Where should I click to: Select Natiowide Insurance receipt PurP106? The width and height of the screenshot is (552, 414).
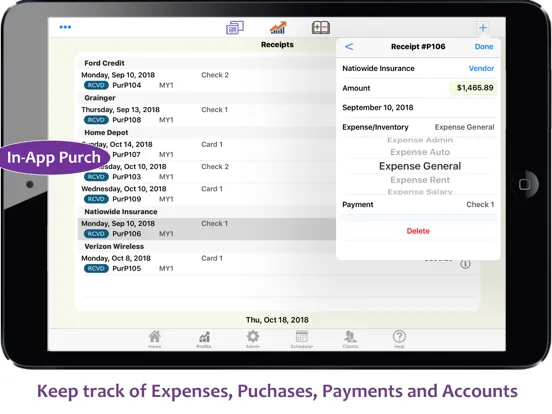(x=206, y=229)
